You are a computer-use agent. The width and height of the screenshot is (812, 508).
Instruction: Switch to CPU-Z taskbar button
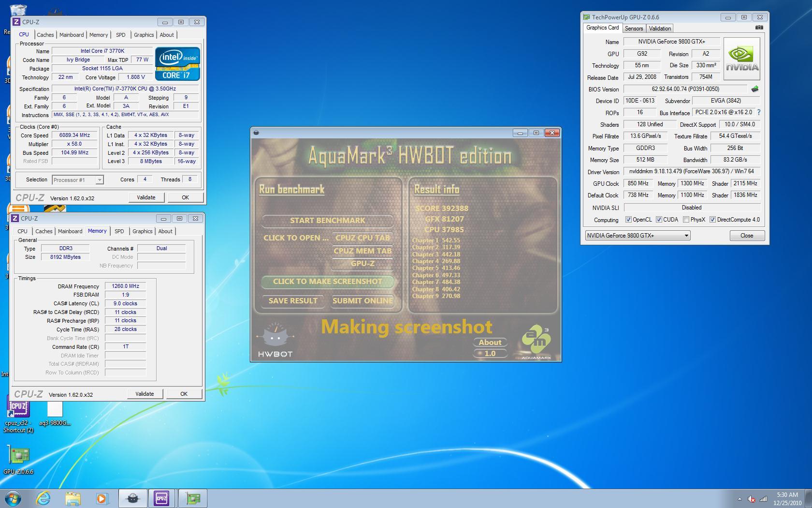(x=161, y=498)
